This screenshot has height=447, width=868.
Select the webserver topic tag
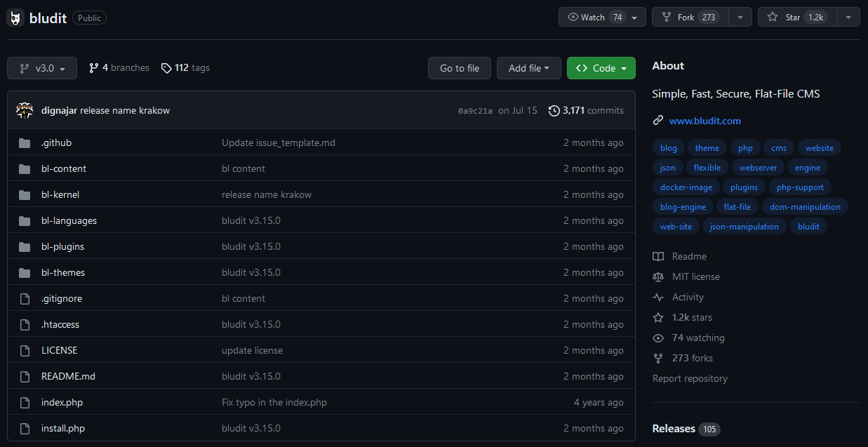coord(758,168)
